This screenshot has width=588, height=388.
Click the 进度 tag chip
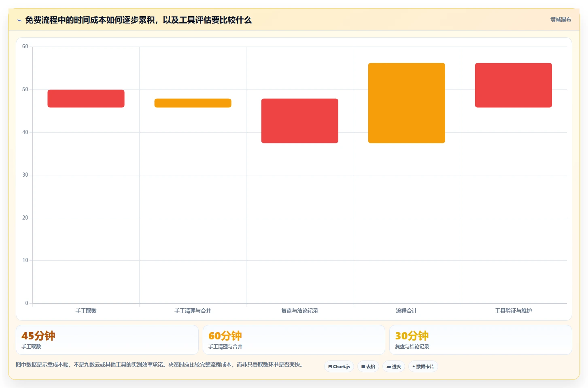(394, 367)
